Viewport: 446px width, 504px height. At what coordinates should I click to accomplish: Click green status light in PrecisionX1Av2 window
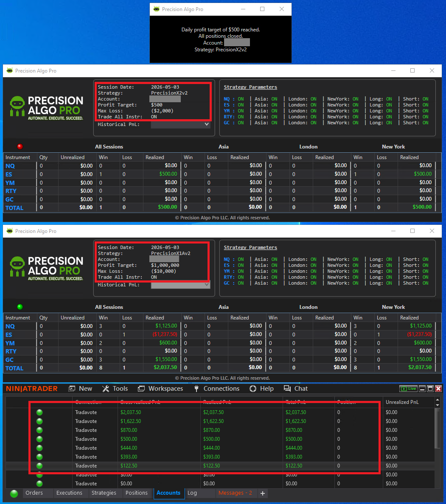click(20, 307)
